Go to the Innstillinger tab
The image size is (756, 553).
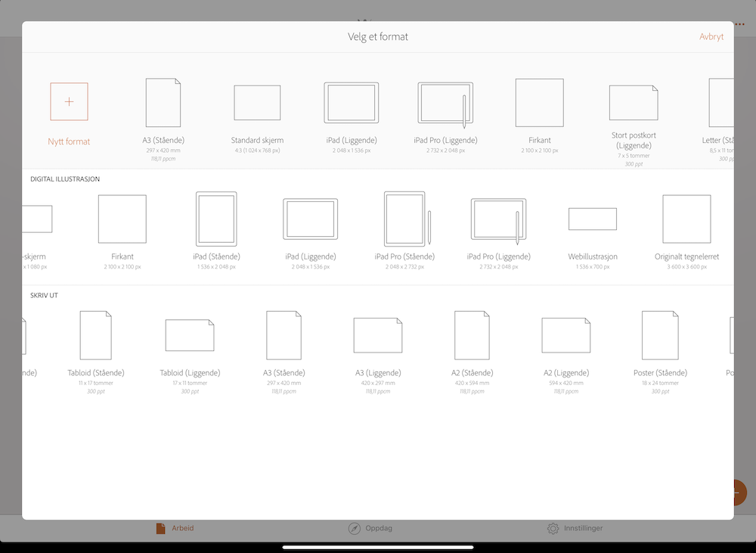575,528
